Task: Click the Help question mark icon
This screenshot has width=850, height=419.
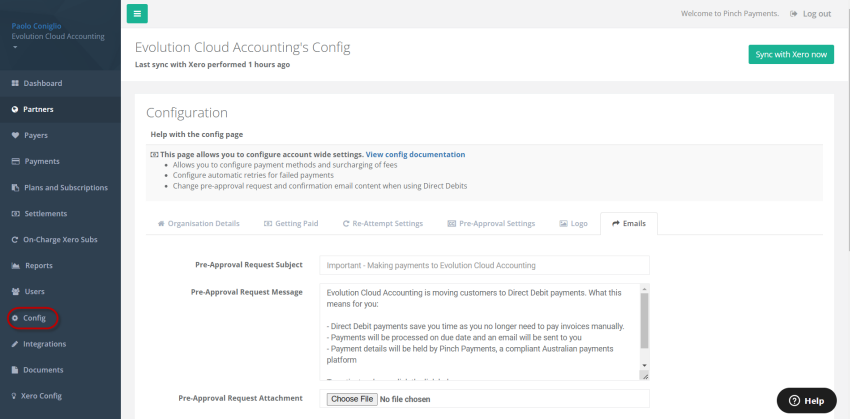Action: pyautogui.click(x=794, y=401)
